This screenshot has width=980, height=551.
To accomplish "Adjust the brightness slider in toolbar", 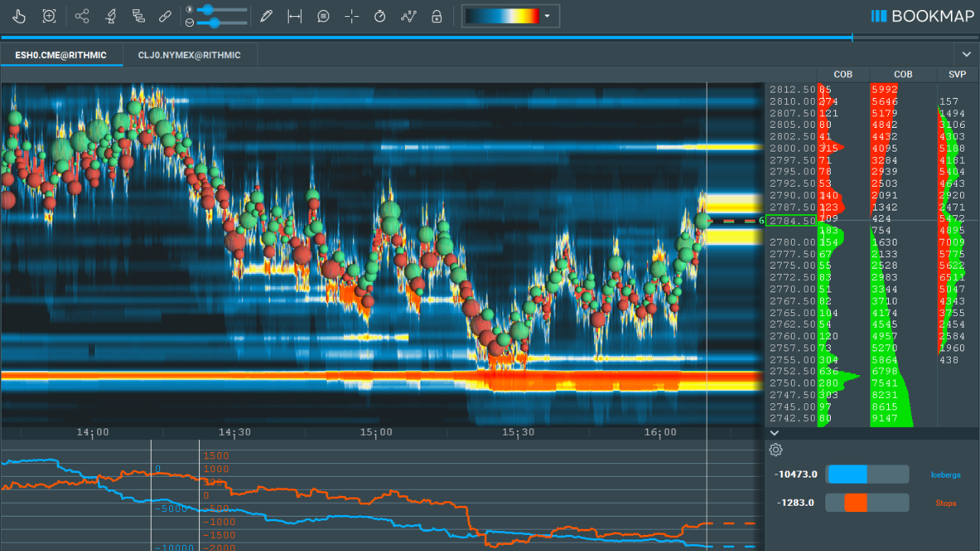I will pos(207,9).
